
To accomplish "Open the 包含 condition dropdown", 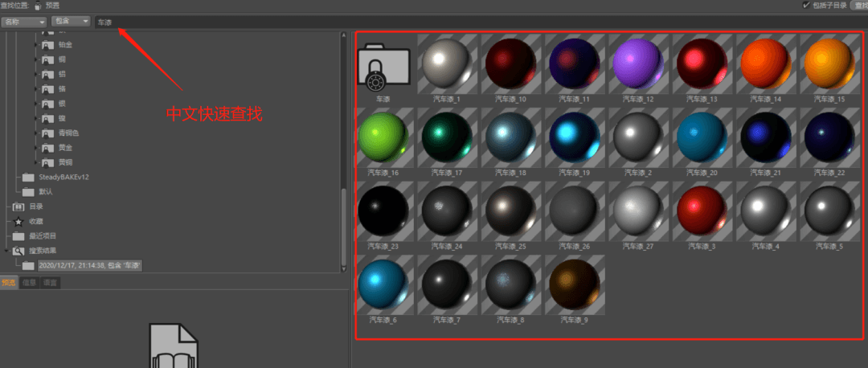I will [71, 22].
